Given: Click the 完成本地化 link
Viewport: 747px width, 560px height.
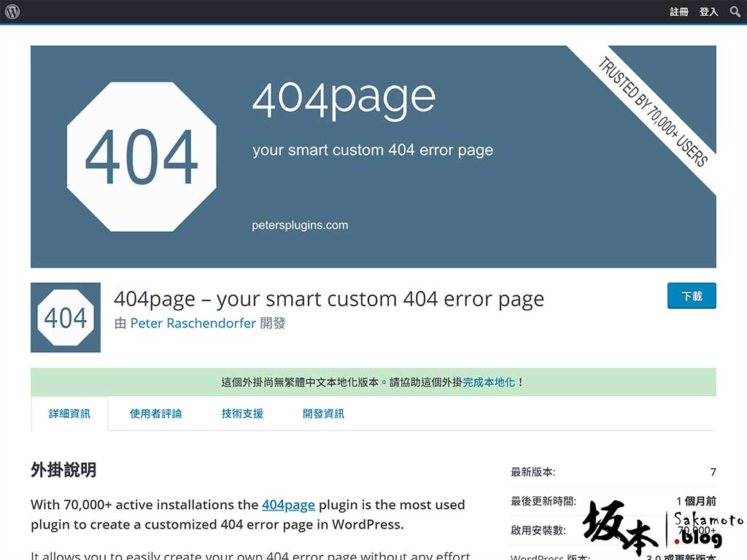Looking at the screenshot, I should 489,382.
